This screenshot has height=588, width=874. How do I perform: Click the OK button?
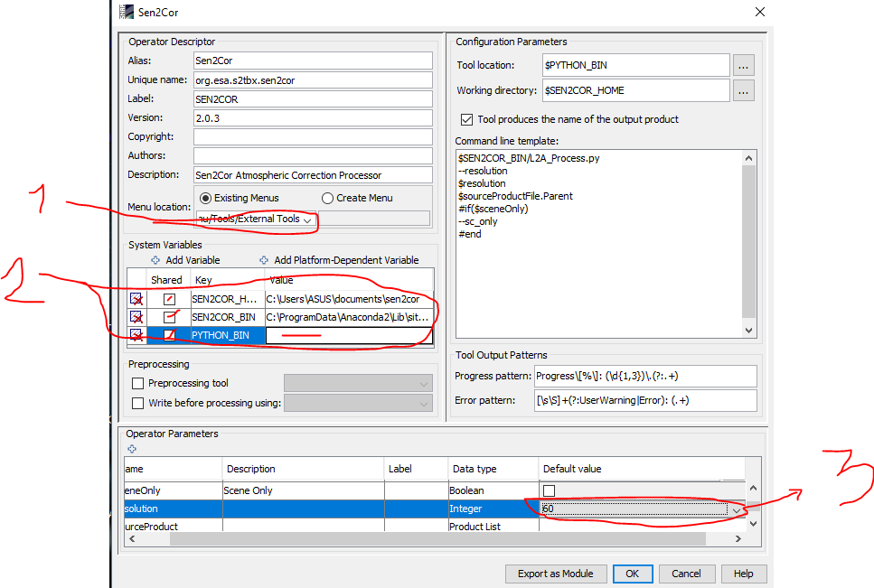click(x=633, y=574)
